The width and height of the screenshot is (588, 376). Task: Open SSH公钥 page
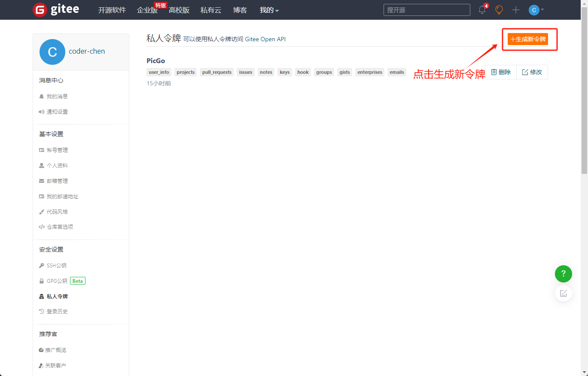[x=57, y=266]
